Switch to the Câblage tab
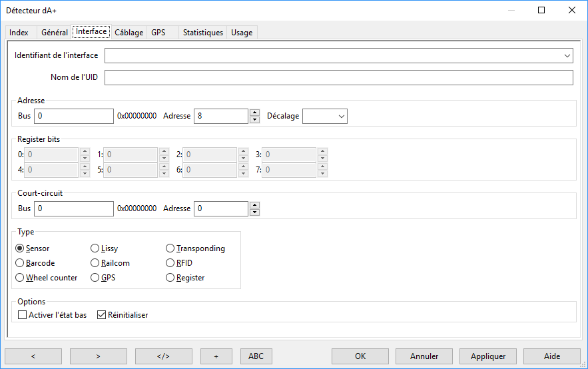The width and height of the screenshot is (588, 369). coord(129,33)
